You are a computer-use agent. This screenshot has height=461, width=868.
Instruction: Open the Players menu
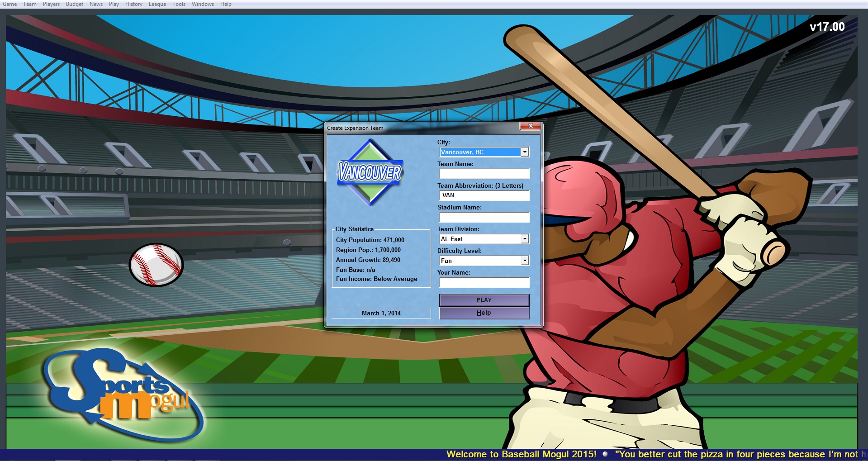pyautogui.click(x=51, y=4)
